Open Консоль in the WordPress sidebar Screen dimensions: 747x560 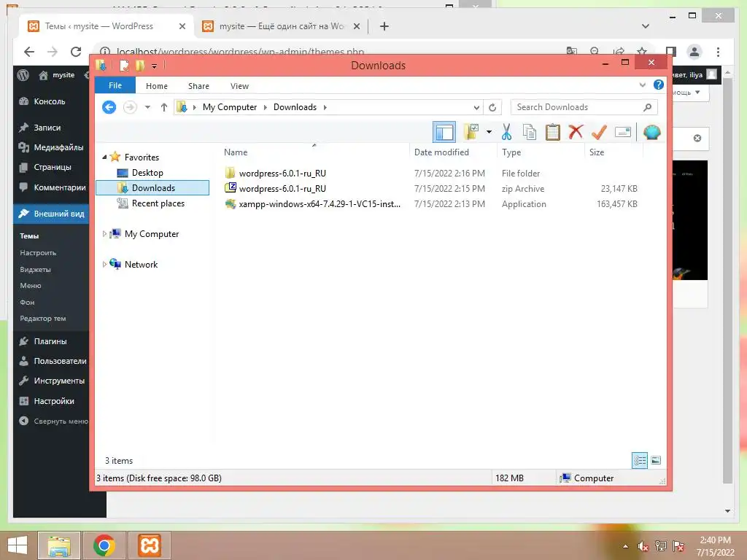click(51, 101)
